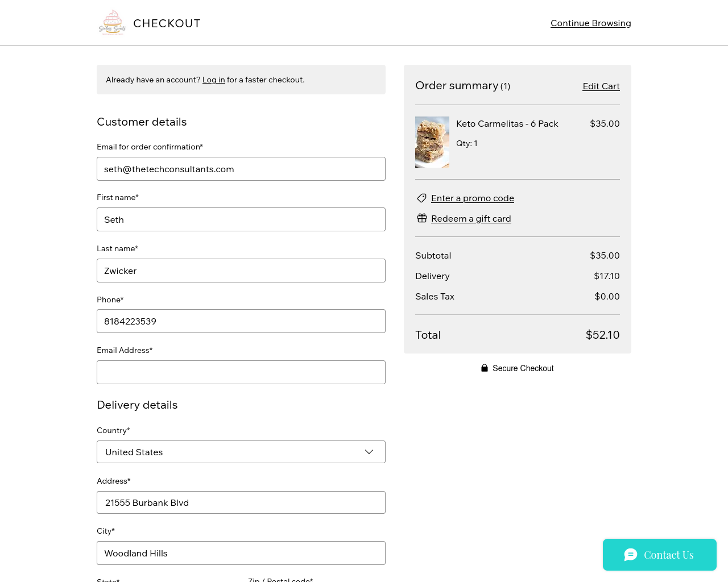Click the promo code tag icon

421,198
